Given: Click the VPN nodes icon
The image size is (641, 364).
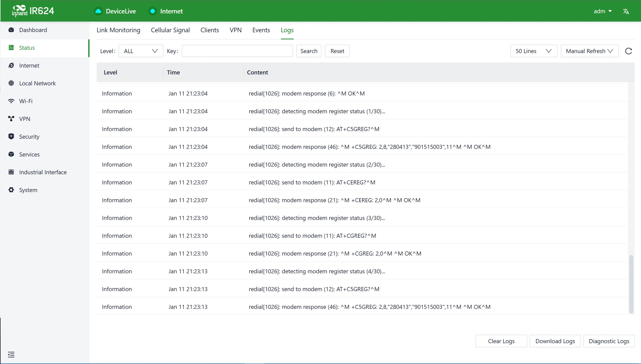Looking at the screenshot, I should click(x=11, y=119).
